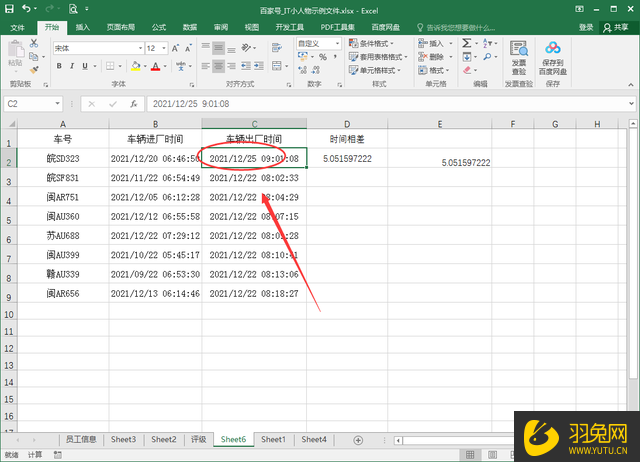Collapse the ribbon with the chevron
The width and height of the screenshot is (640, 462).
point(631,84)
